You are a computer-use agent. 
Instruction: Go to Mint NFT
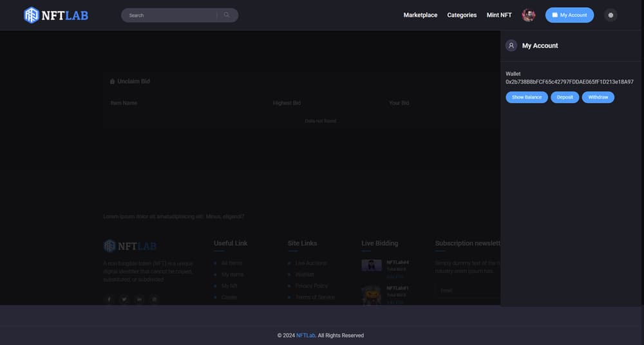(499, 15)
